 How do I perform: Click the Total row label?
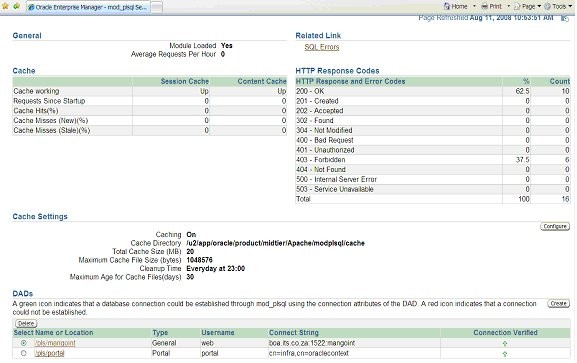click(x=303, y=199)
